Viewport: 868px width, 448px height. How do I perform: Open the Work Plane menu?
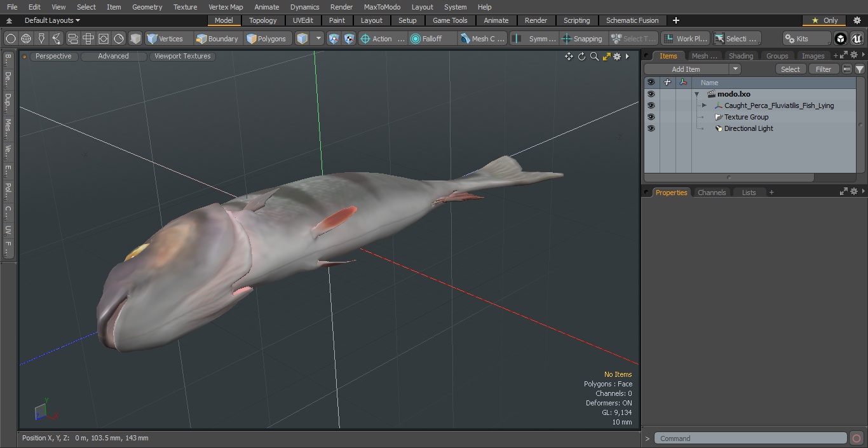[x=685, y=39]
